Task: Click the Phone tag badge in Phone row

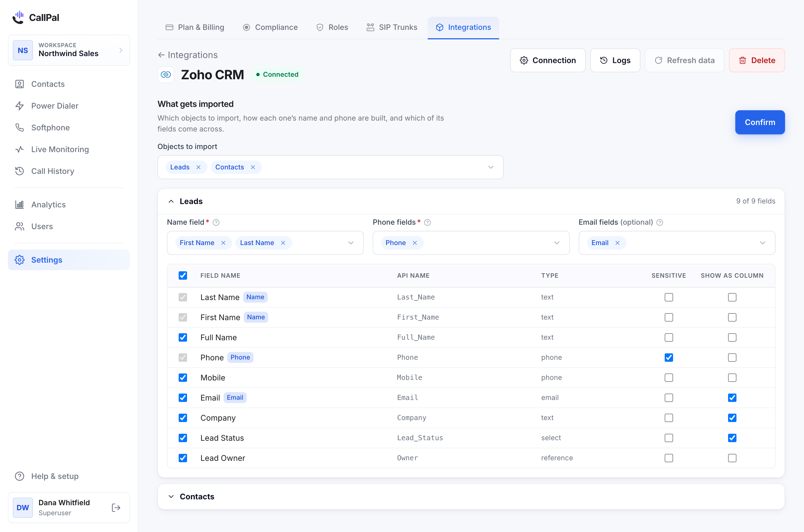Action: [x=240, y=357]
